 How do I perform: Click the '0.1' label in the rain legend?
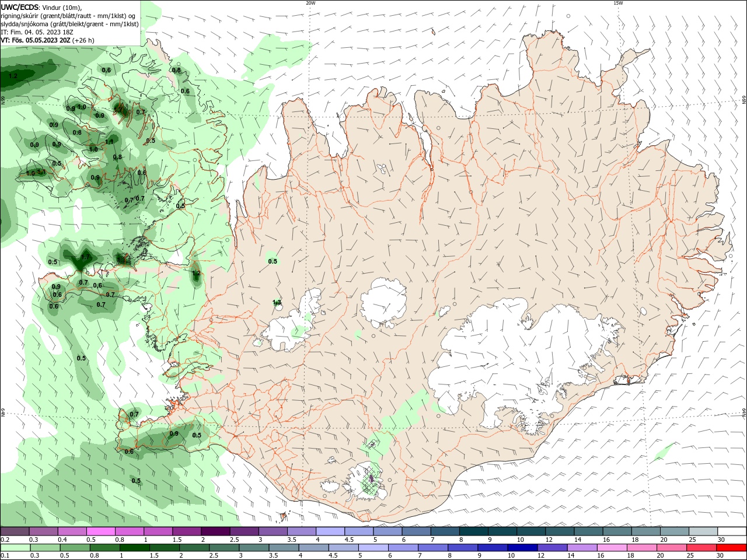(5, 556)
